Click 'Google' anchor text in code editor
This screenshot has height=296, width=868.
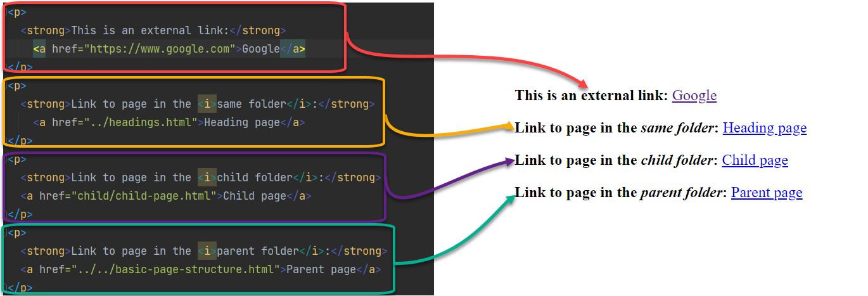point(261,49)
